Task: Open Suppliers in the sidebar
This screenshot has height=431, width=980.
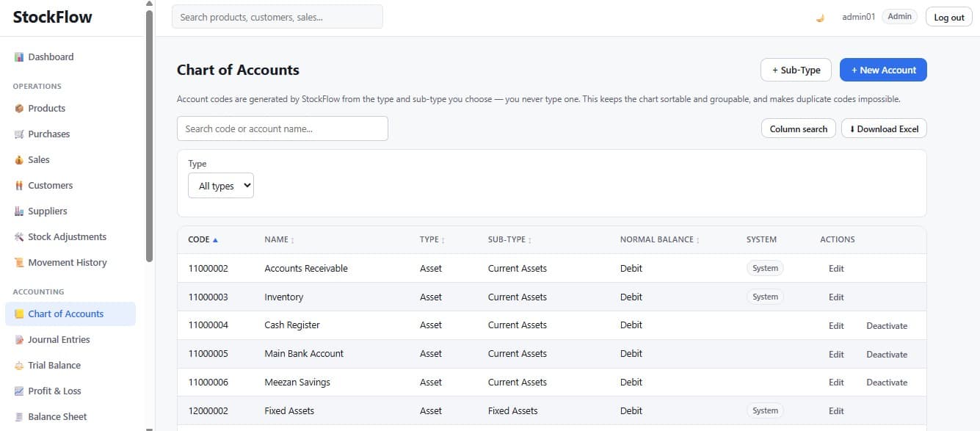Action: pos(70,211)
